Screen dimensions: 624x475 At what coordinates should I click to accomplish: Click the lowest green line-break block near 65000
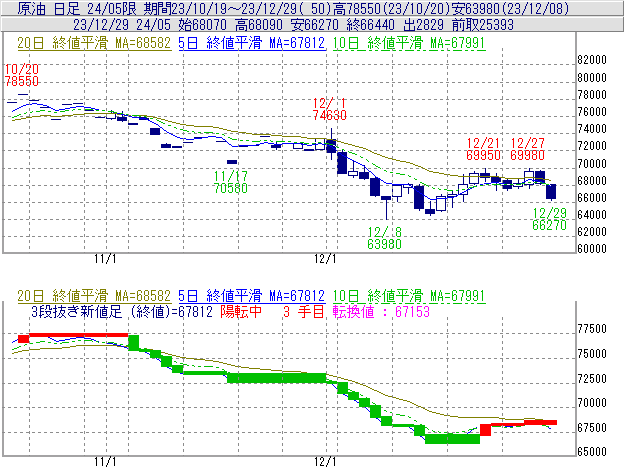point(452,439)
